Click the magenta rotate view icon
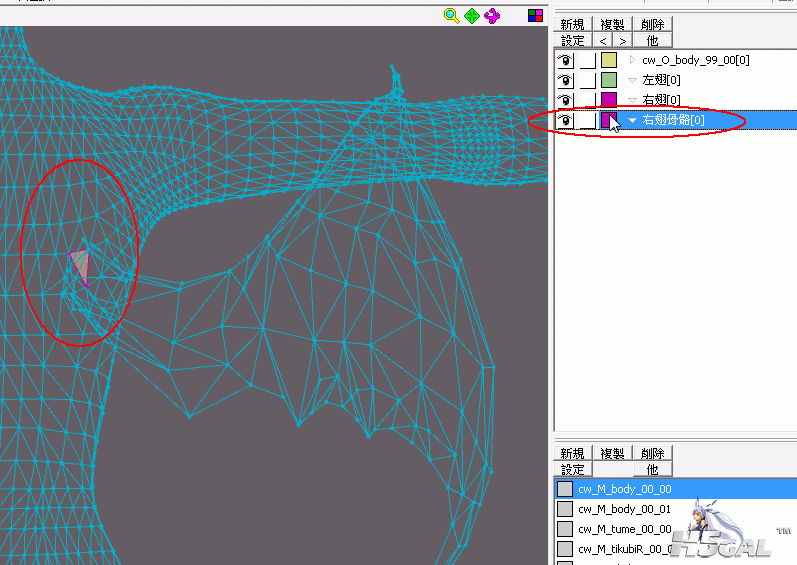Image resolution: width=797 pixels, height=565 pixels. (x=491, y=15)
